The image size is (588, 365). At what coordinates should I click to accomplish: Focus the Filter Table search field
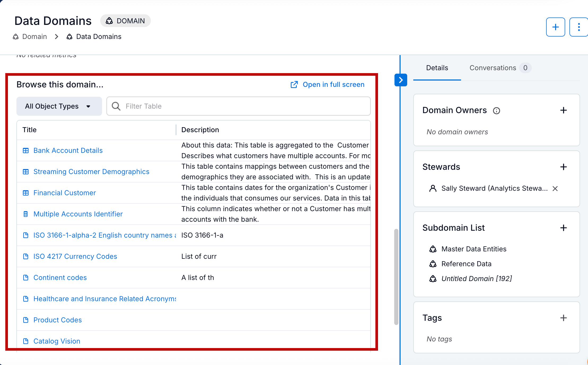(x=239, y=106)
